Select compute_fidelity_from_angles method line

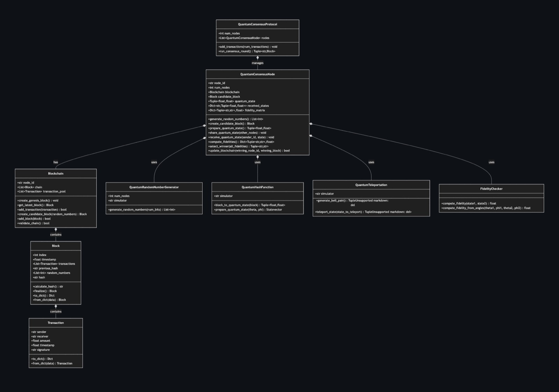click(x=486, y=208)
